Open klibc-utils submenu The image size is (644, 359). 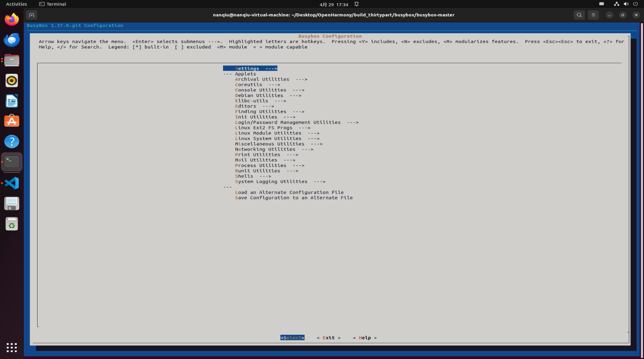[260, 101]
